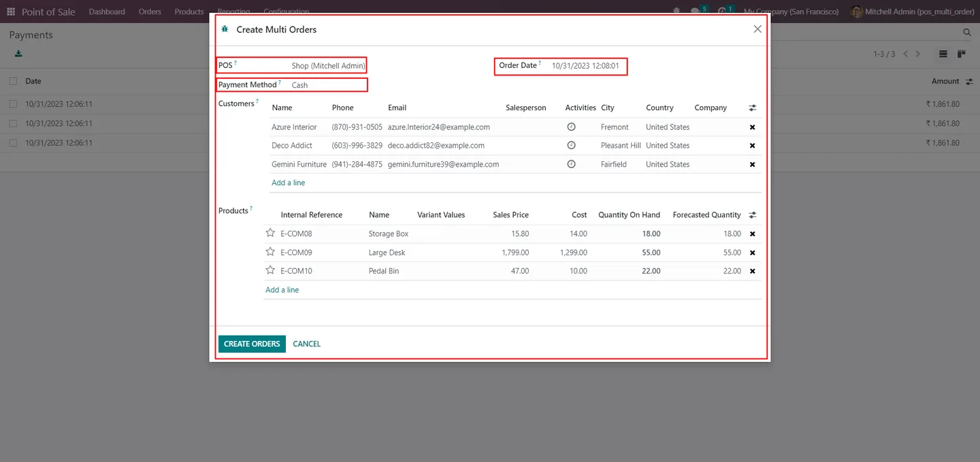Favorite the E-COM10 Pedal Bin star

[270, 270]
